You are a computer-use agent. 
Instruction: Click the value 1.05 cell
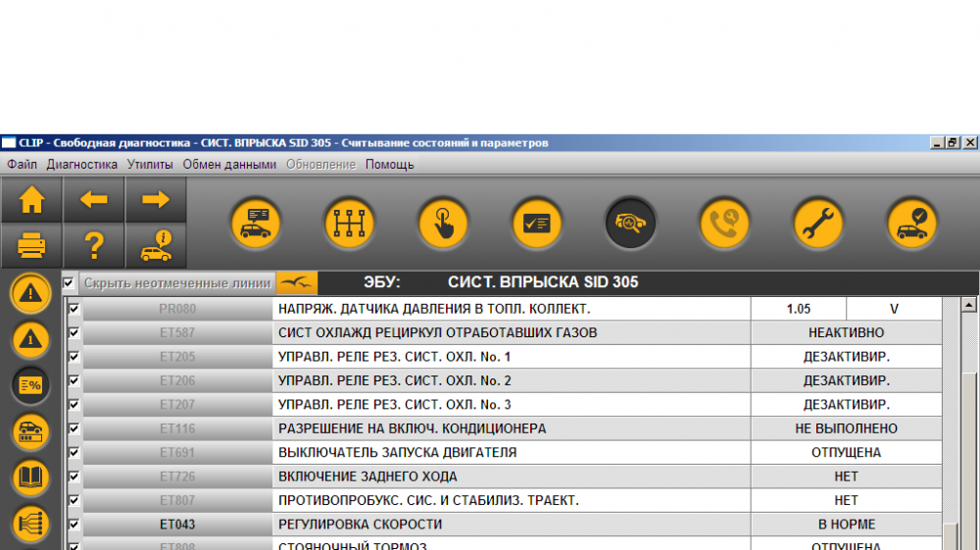click(798, 309)
